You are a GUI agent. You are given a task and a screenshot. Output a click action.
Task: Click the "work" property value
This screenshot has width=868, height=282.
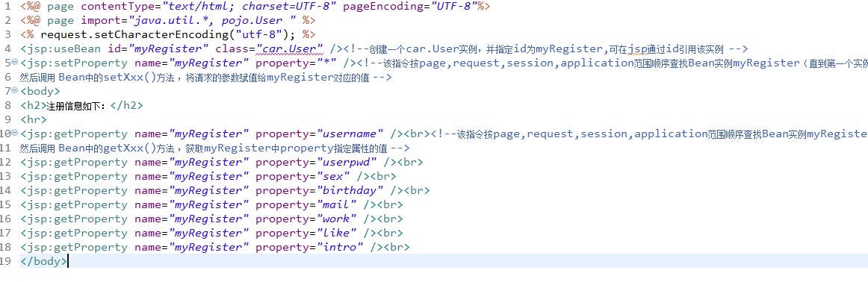pos(336,219)
